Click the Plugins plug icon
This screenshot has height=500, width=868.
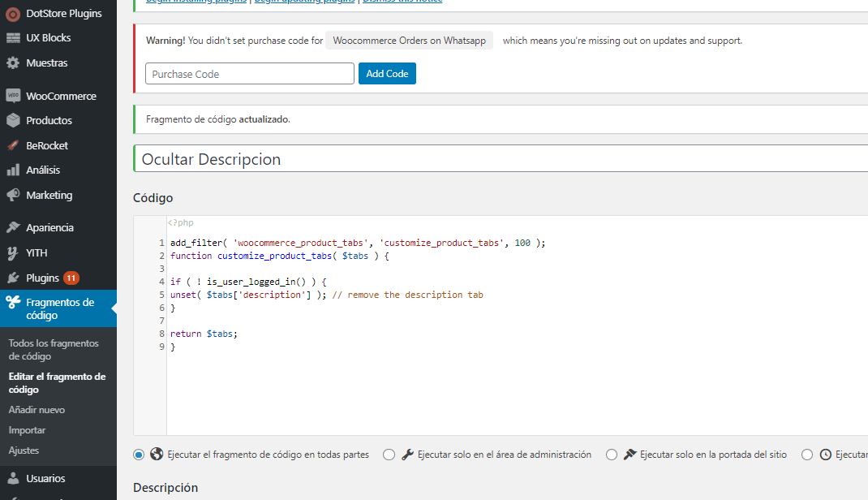point(13,278)
